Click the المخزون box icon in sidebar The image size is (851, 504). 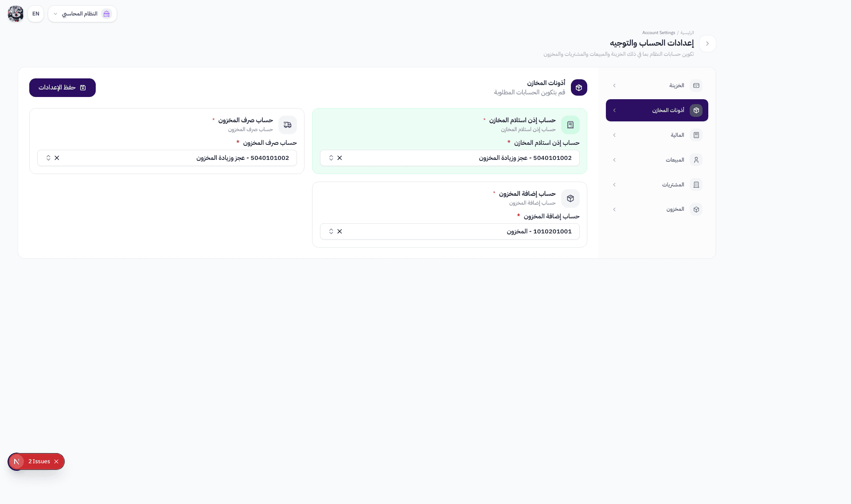[x=696, y=209]
